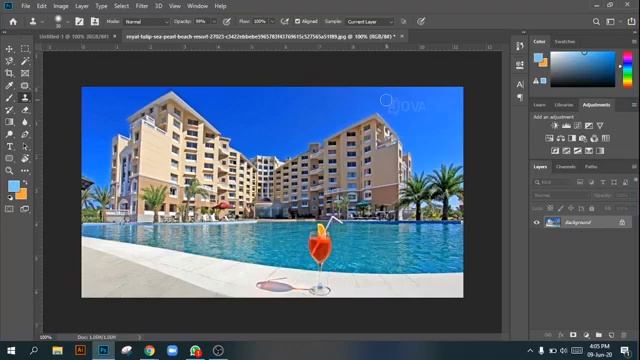Select the Lasso tool

click(x=9, y=61)
